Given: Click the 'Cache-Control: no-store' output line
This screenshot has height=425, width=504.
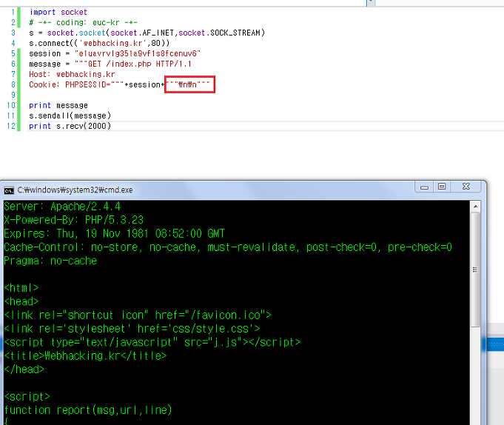Looking at the screenshot, I should [x=228, y=247].
